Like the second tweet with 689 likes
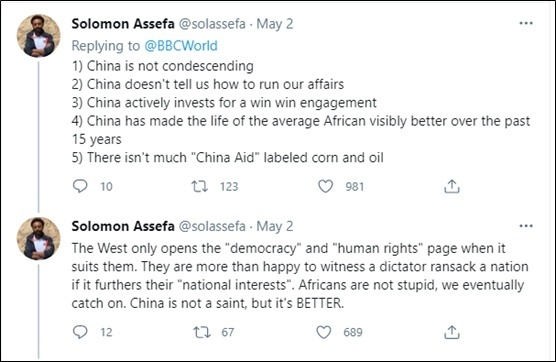Image resolution: width=556 pixels, height=362 pixels. click(x=323, y=332)
